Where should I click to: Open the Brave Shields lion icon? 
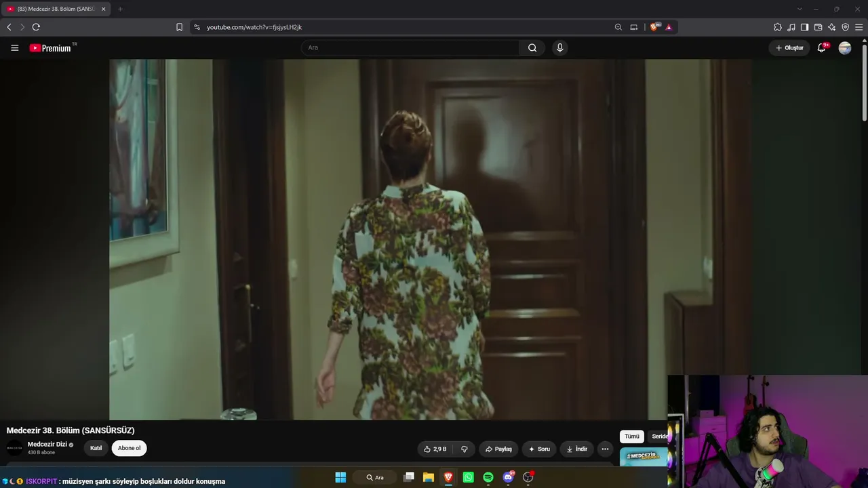654,27
